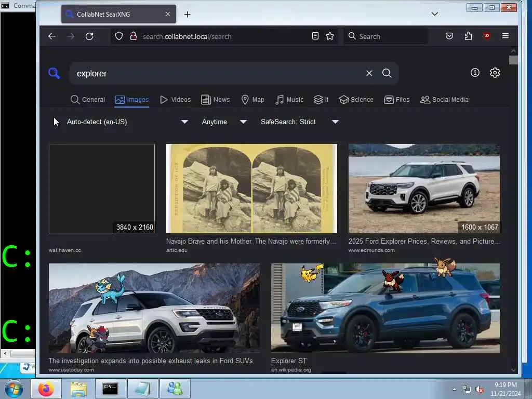Switch to Command Prompt taskbar button
Viewport: 532px width, 399px height.
(x=110, y=389)
